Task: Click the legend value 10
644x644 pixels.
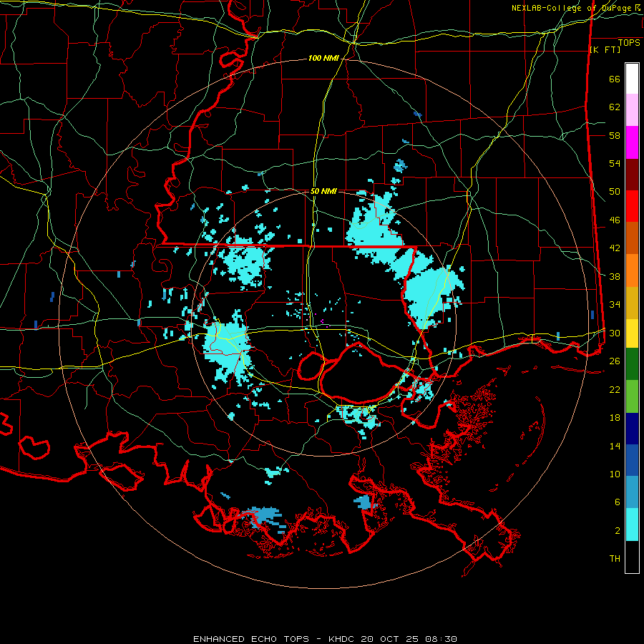Action: (615, 474)
